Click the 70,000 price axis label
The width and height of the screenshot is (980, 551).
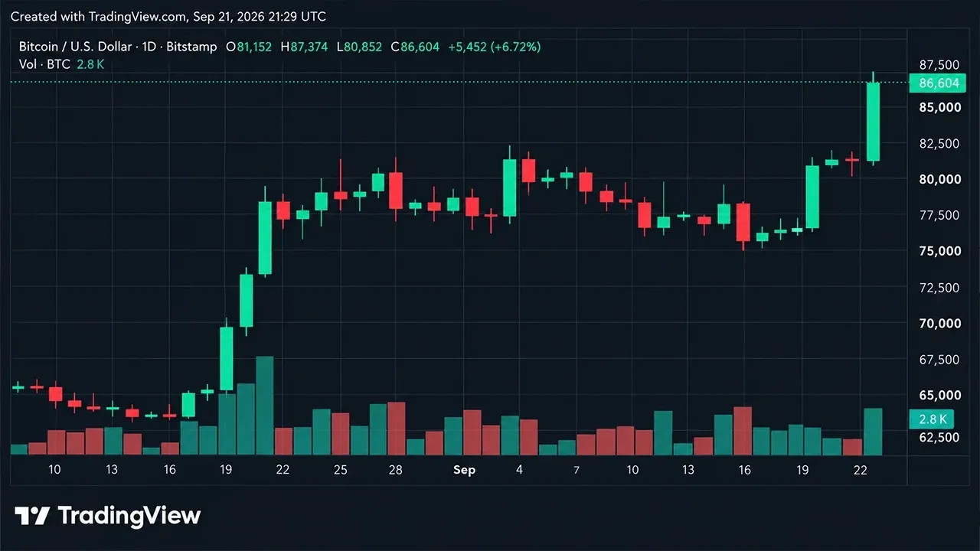click(x=939, y=323)
